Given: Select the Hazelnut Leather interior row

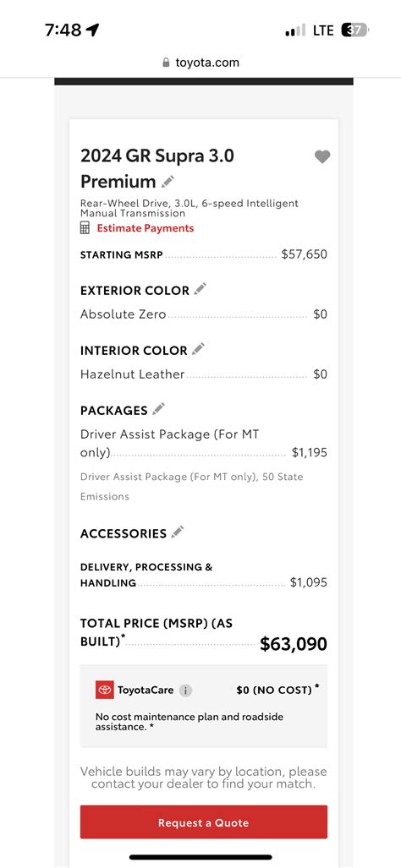Looking at the screenshot, I should tap(204, 374).
